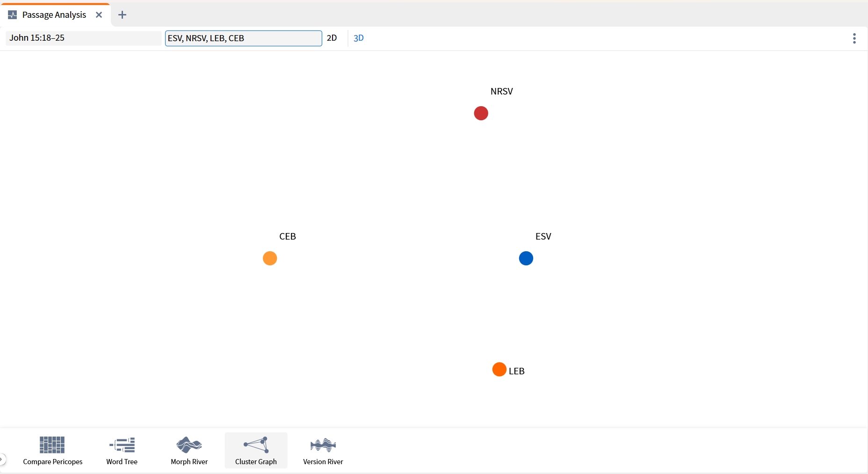The width and height of the screenshot is (868, 474).
Task: Switch the graph to 3D mode
Action: click(359, 38)
